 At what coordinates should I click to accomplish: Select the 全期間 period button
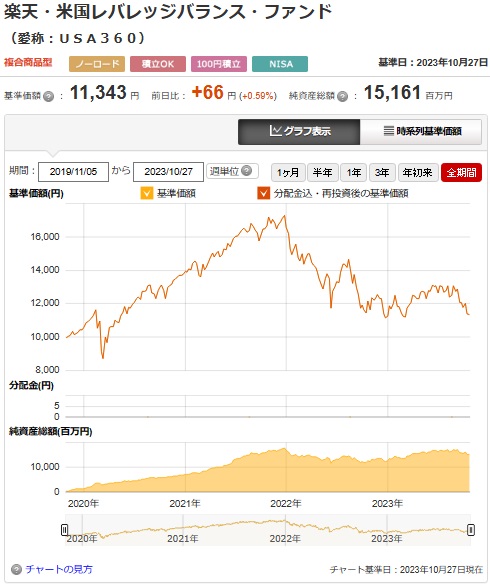point(461,172)
